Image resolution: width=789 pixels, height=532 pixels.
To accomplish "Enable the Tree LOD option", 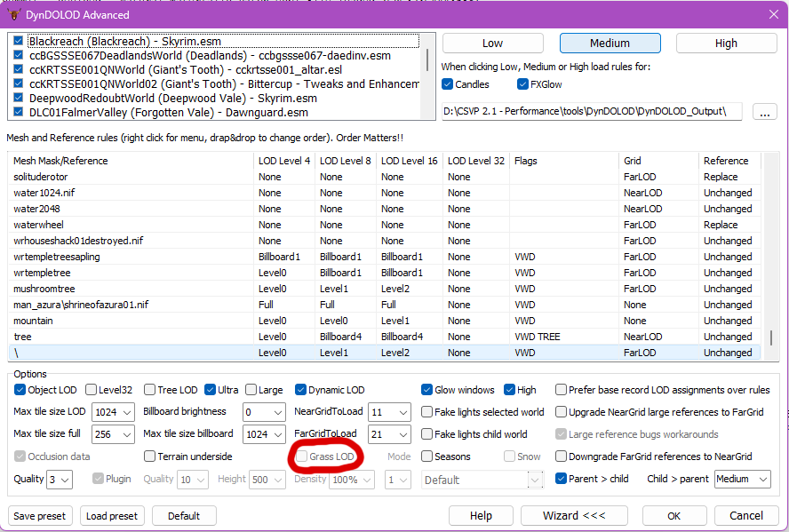I will coord(148,390).
